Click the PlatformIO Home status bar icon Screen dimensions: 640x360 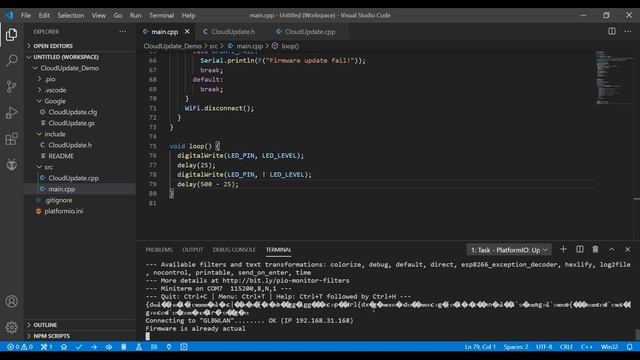coord(64,347)
